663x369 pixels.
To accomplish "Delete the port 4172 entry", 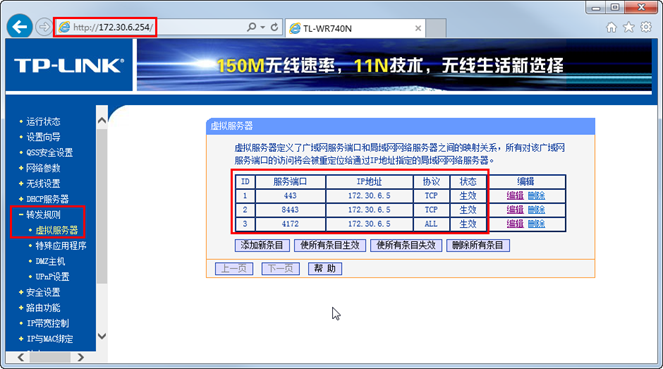I will pos(536,224).
